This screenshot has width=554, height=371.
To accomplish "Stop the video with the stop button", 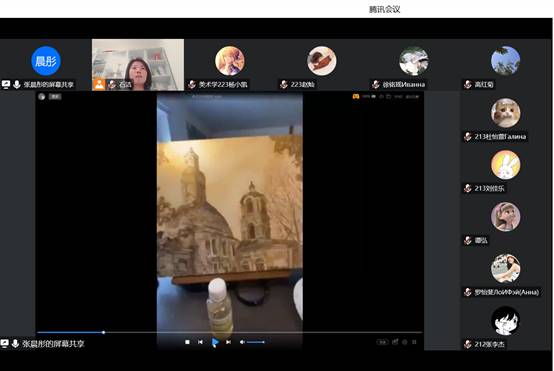I will [187, 342].
